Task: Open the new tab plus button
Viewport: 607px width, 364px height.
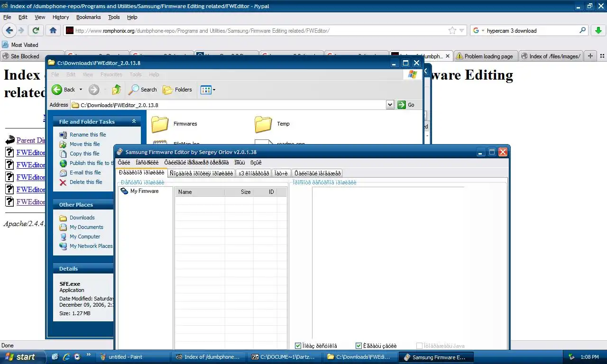Action: pyautogui.click(x=590, y=56)
